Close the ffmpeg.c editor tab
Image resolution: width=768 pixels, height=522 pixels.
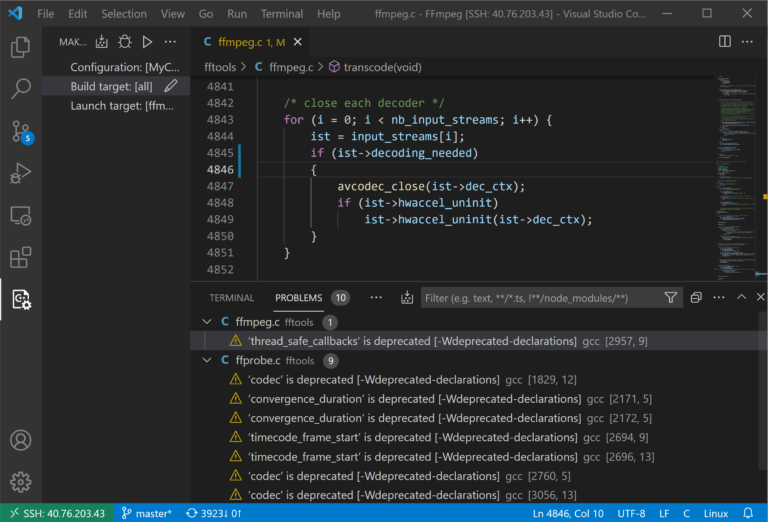point(297,42)
